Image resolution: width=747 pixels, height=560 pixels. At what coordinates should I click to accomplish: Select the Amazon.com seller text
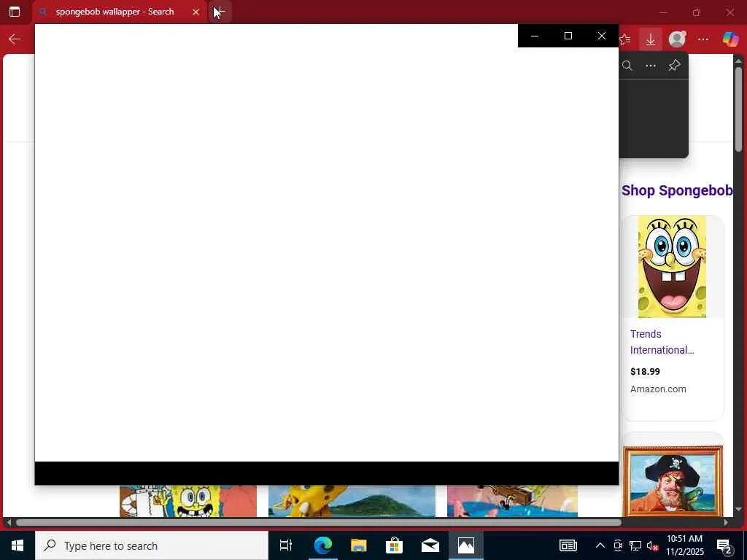coord(658,389)
